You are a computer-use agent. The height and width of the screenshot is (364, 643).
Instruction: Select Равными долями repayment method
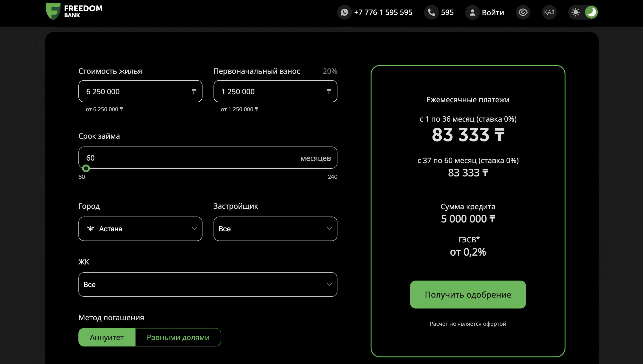coord(178,337)
